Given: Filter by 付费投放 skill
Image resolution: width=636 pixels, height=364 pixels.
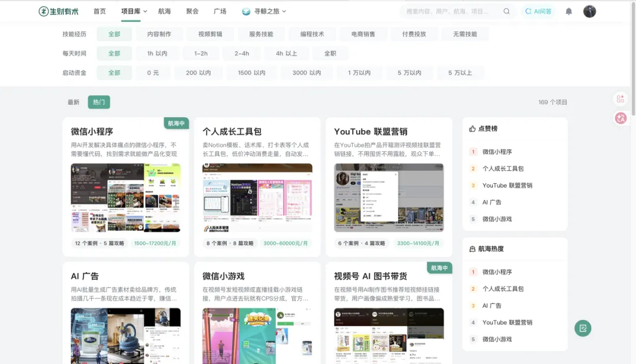Looking at the screenshot, I should (414, 34).
